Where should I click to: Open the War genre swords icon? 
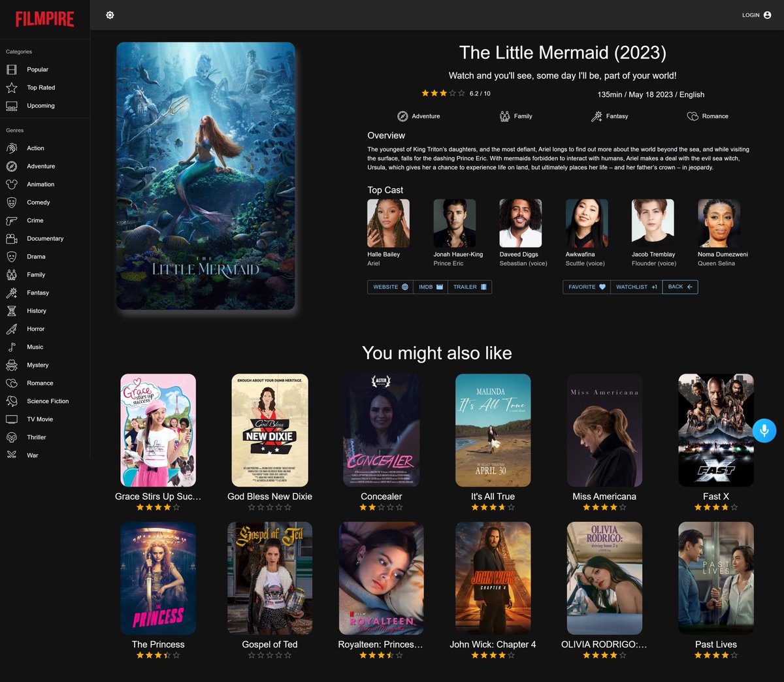tap(12, 455)
